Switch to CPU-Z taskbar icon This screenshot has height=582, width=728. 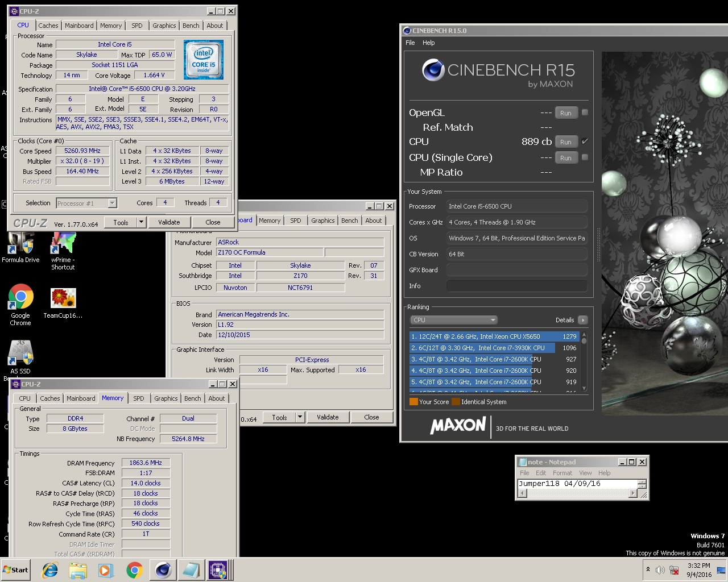click(218, 569)
